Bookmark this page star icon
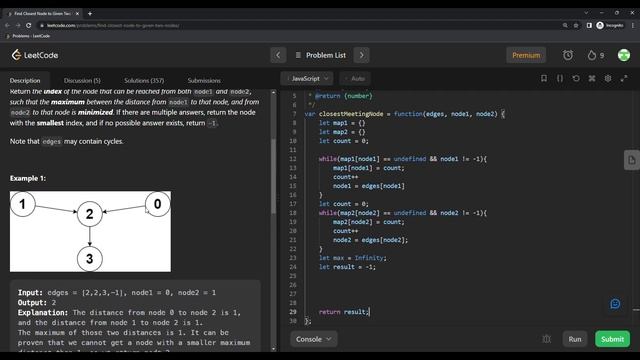Image resolution: width=640 pixels, height=360 pixels. pos(576,25)
